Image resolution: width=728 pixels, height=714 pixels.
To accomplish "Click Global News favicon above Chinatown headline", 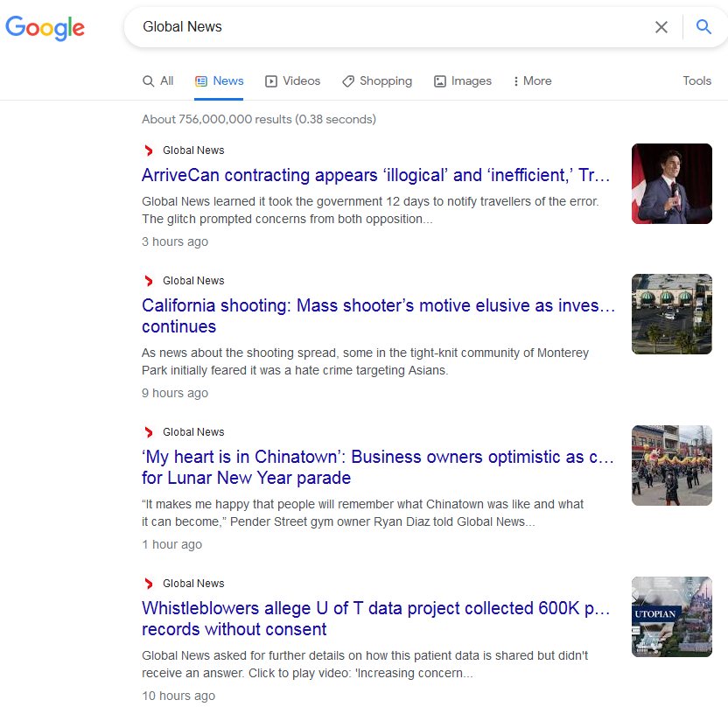I will pos(149,432).
